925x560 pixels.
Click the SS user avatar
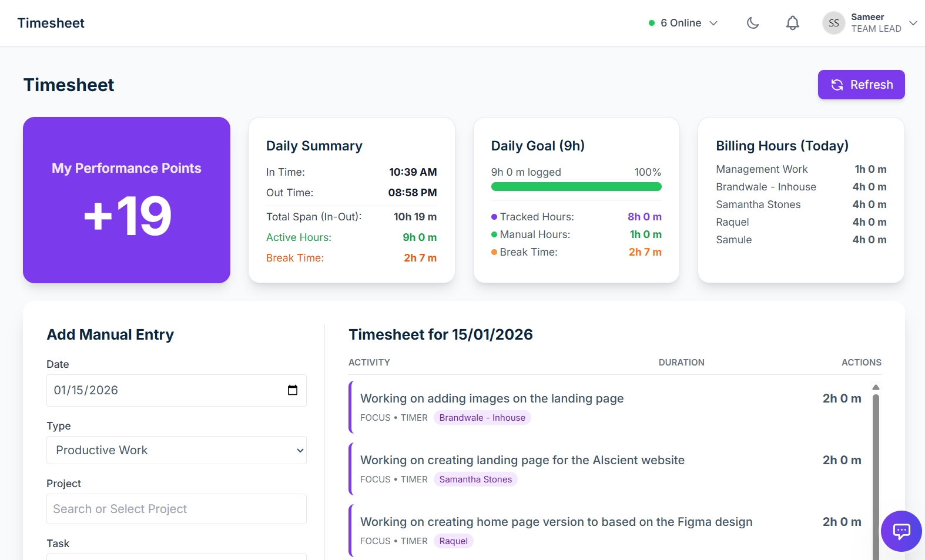833,23
